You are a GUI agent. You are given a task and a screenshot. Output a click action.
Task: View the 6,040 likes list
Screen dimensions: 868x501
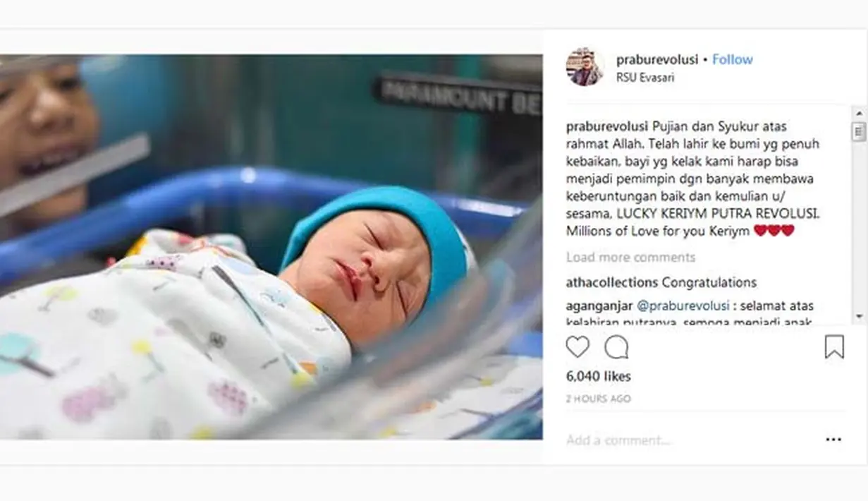point(599,376)
